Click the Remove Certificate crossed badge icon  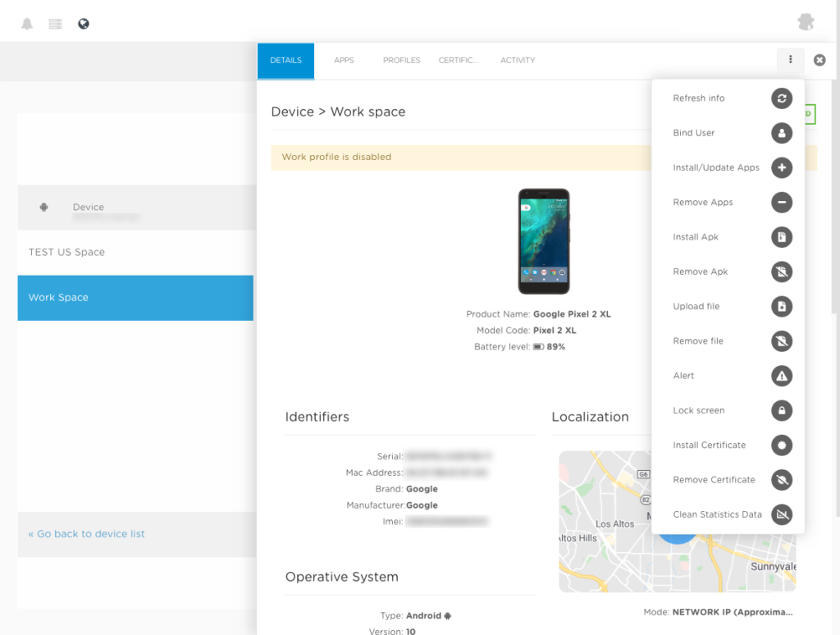782,480
